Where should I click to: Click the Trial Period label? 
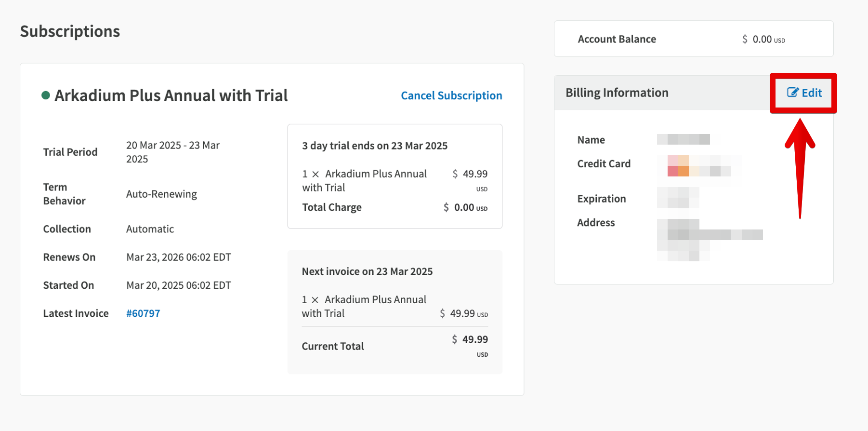70,152
